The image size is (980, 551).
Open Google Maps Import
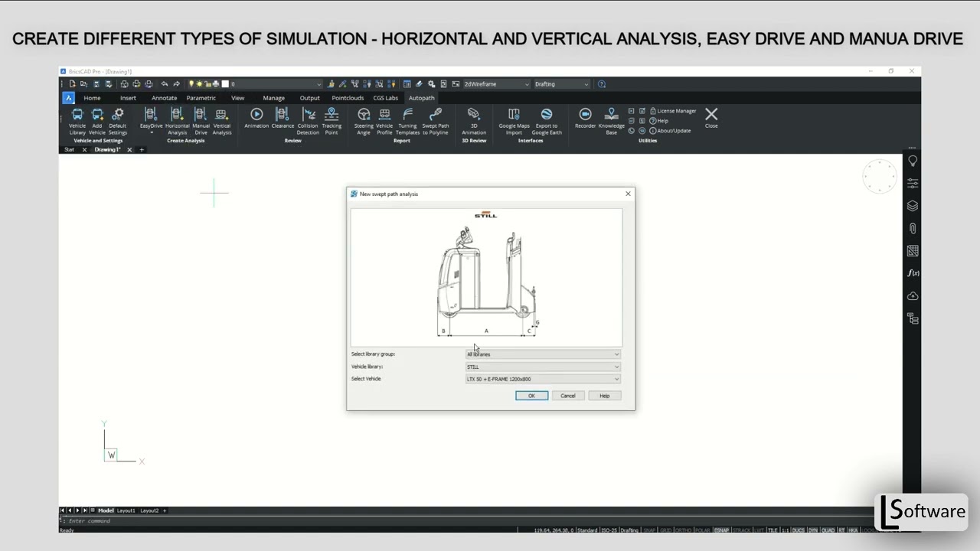click(x=514, y=121)
